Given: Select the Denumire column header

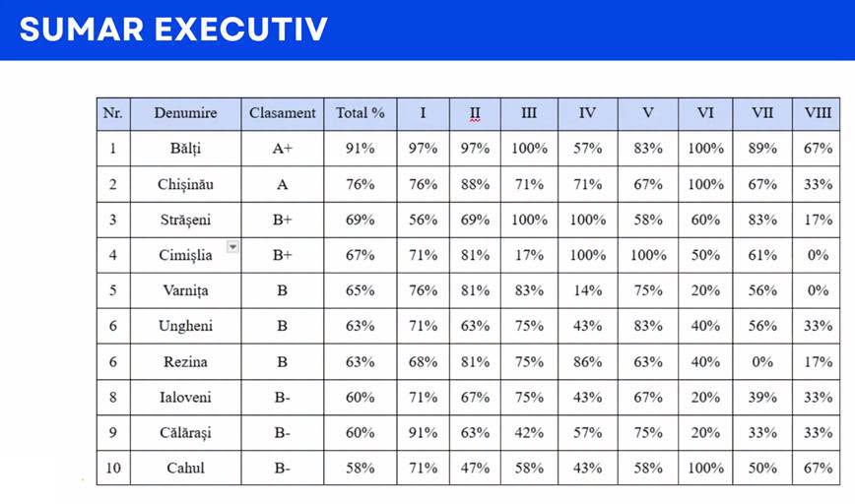Looking at the screenshot, I should [185, 114].
